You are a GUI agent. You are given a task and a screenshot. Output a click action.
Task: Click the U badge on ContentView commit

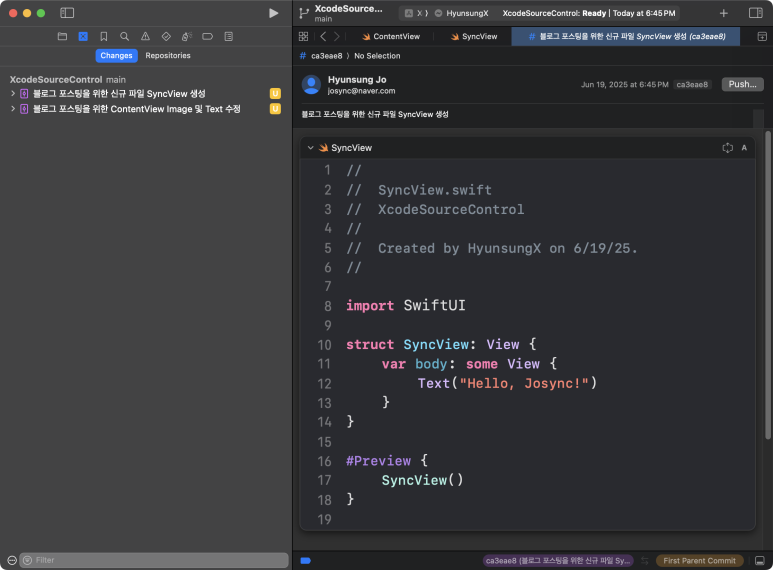[x=275, y=109]
